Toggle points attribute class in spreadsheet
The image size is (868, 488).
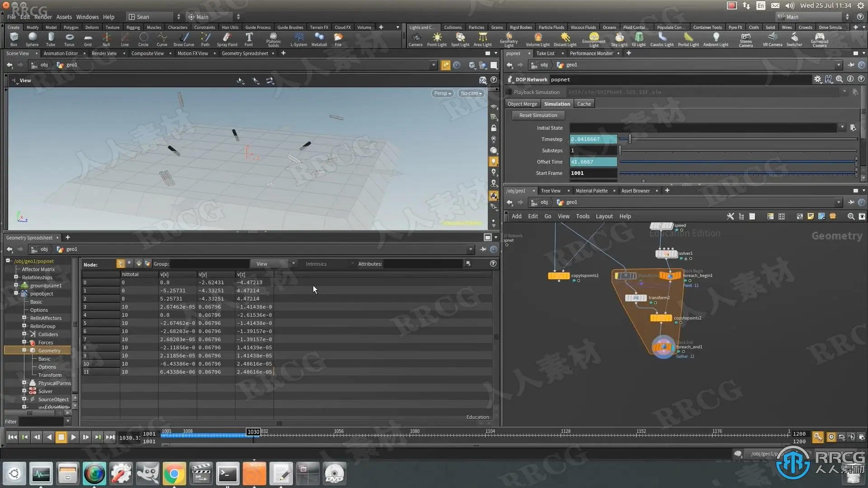[120, 263]
